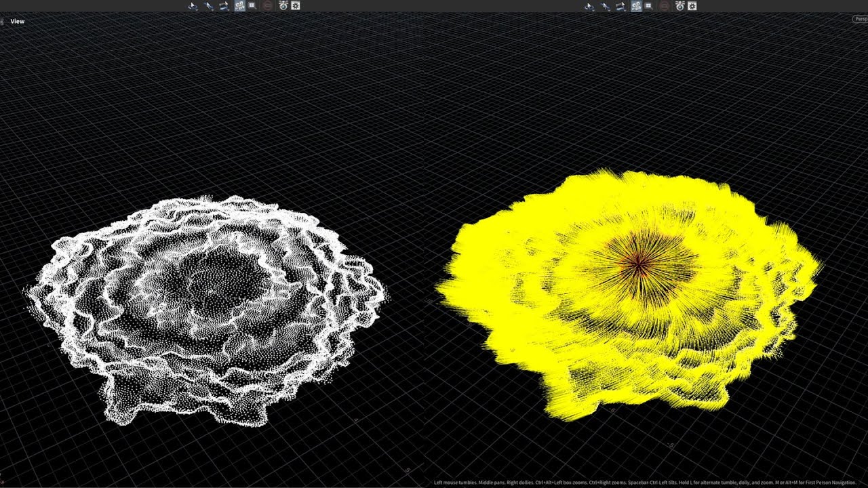Click magnifier grid icon above white point cloud

click(252, 5)
